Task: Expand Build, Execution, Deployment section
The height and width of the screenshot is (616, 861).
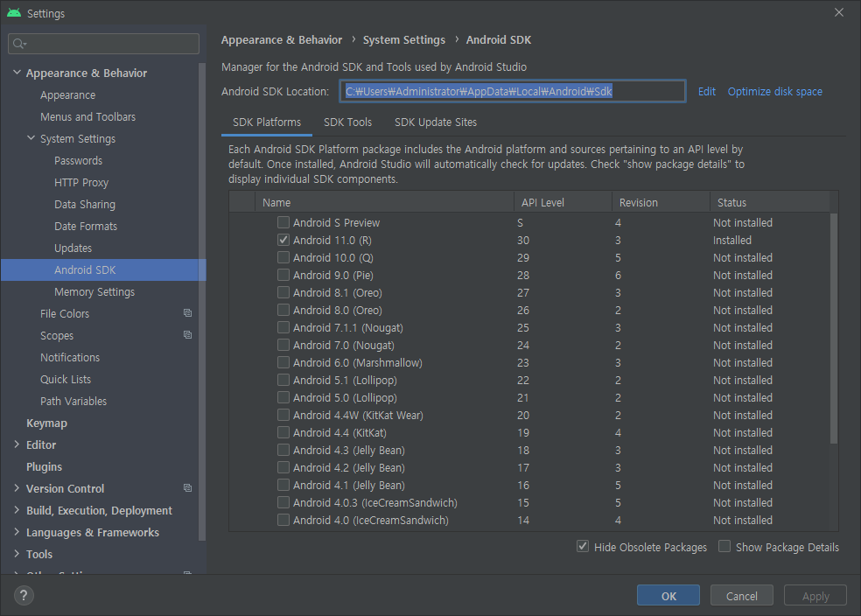Action: point(17,510)
